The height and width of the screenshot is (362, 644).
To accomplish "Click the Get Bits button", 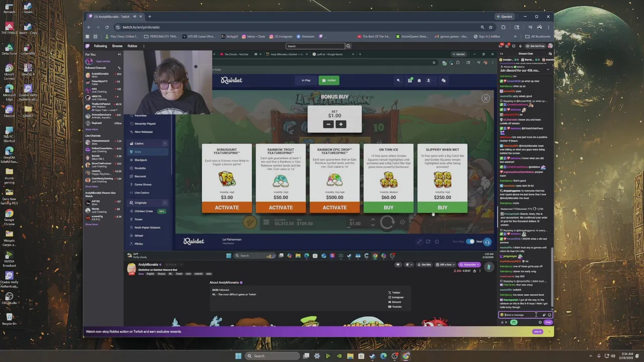I will pyautogui.click(x=424, y=264).
